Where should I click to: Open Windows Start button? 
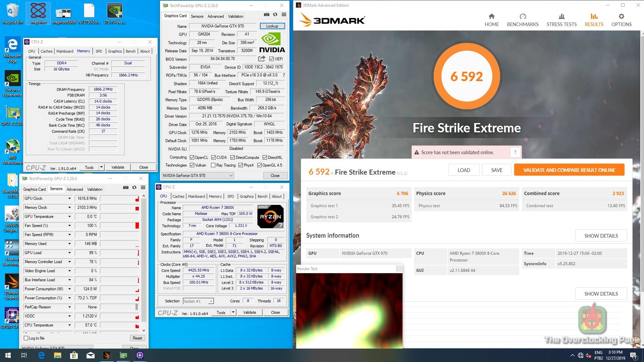[x=8, y=355]
